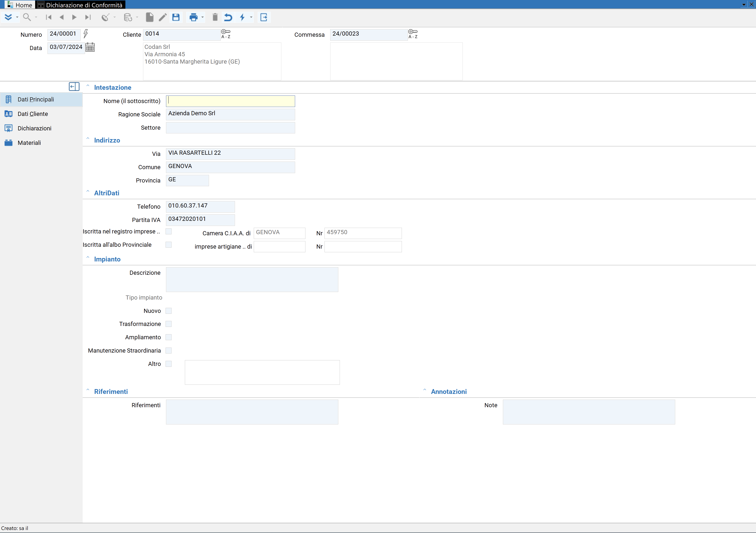Tick the Ampliamento checkbox

click(169, 337)
